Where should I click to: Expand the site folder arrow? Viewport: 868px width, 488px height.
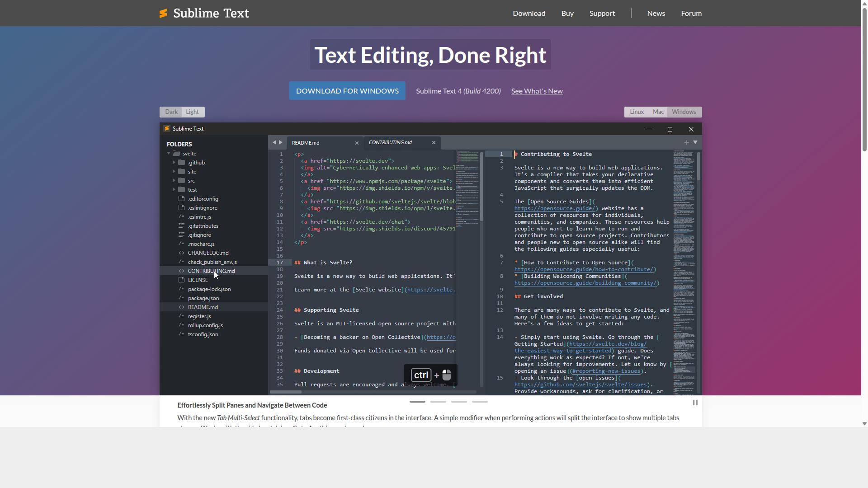(174, 172)
